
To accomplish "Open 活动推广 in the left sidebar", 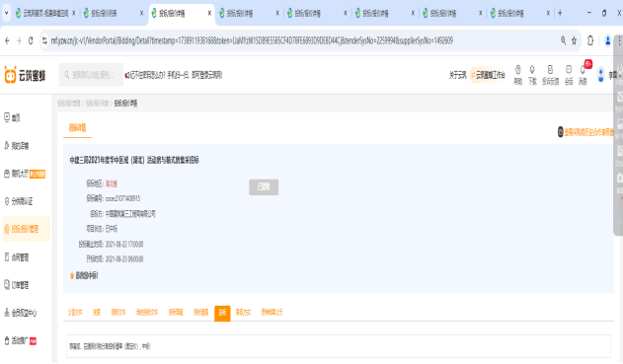I will [x=21, y=340].
